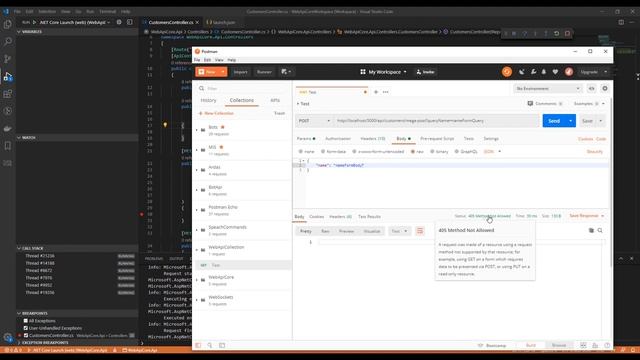
Task: Open the VS Code Manage gear icon
Action: click(x=7, y=337)
